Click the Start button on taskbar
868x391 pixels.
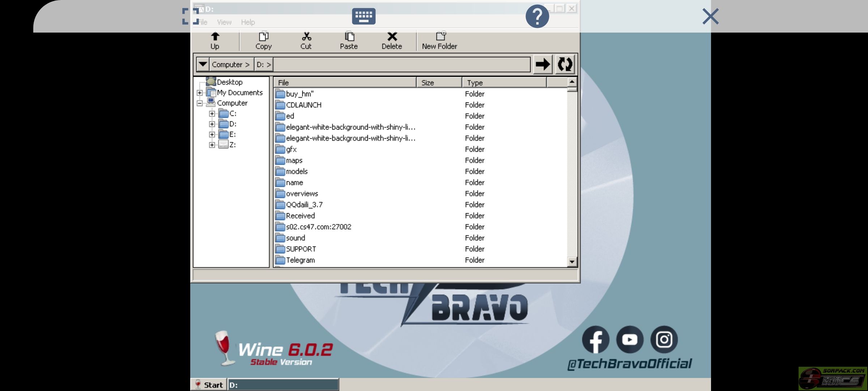pyautogui.click(x=209, y=385)
